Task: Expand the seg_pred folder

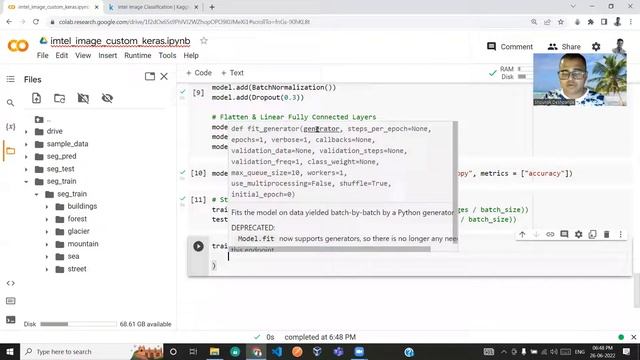Action: [26, 156]
